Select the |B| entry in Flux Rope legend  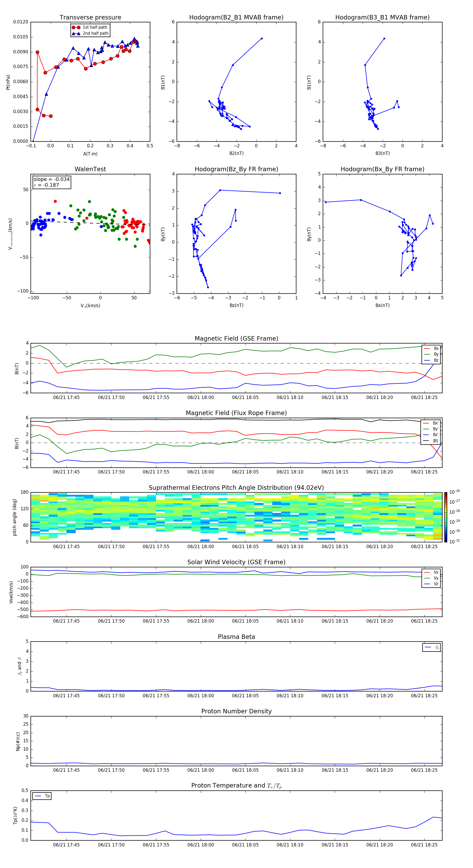[431, 441]
